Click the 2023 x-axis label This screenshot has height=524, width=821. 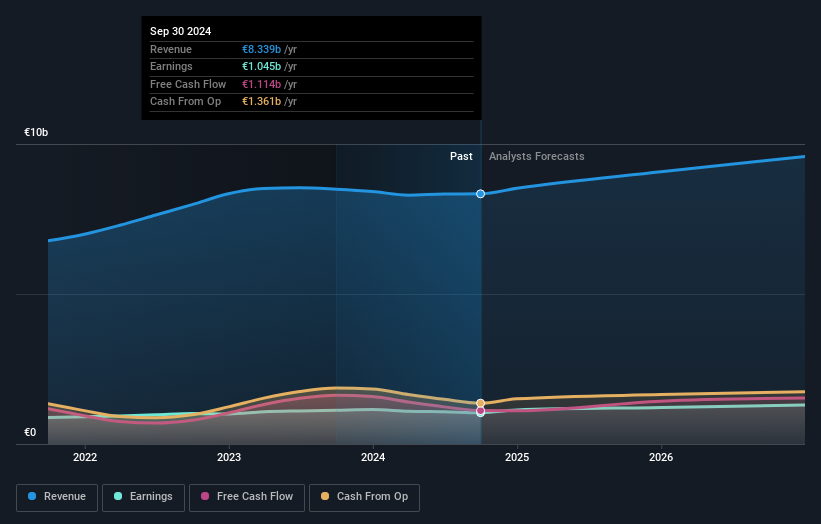point(229,458)
